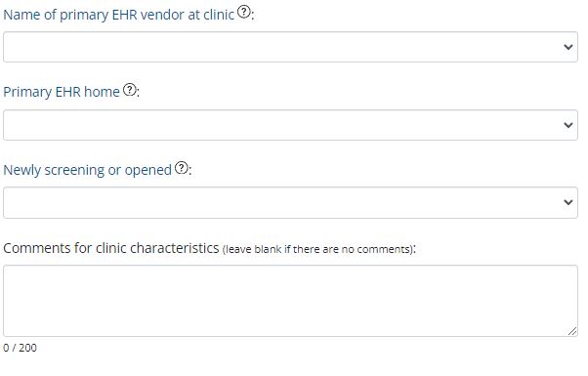Open help tooltip for Primary EHR home
588x376 pixels.
130,90
